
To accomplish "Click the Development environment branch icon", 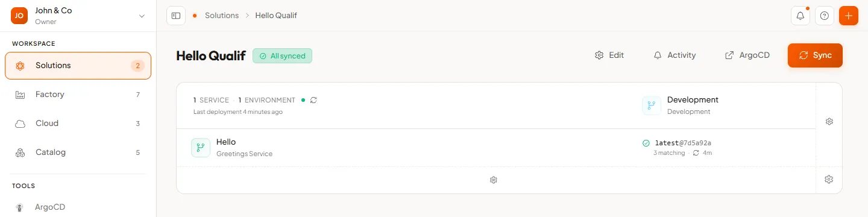I will [x=652, y=105].
